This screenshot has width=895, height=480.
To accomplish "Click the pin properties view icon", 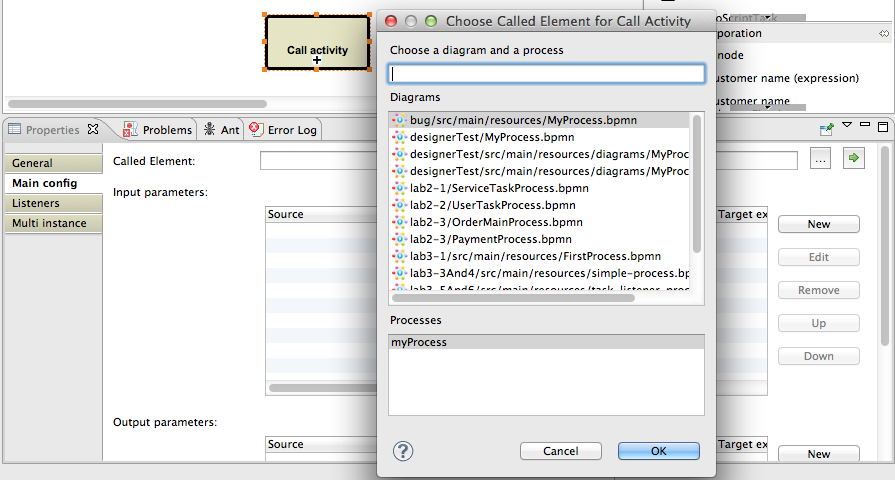I will (x=826, y=129).
